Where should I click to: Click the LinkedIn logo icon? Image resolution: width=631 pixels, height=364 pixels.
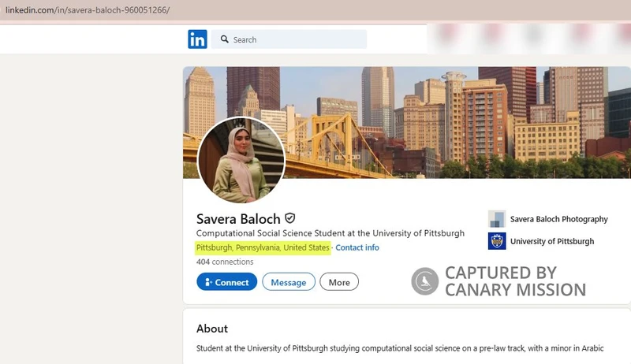pyautogui.click(x=198, y=39)
